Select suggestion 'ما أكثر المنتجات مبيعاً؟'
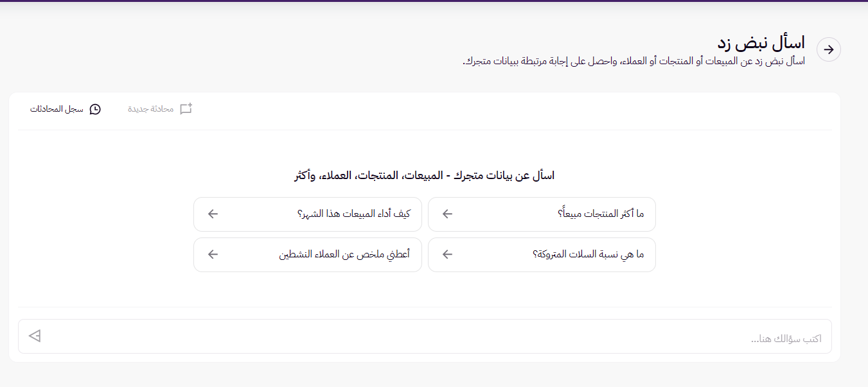The height and width of the screenshot is (387, 868). click(542, 214)
